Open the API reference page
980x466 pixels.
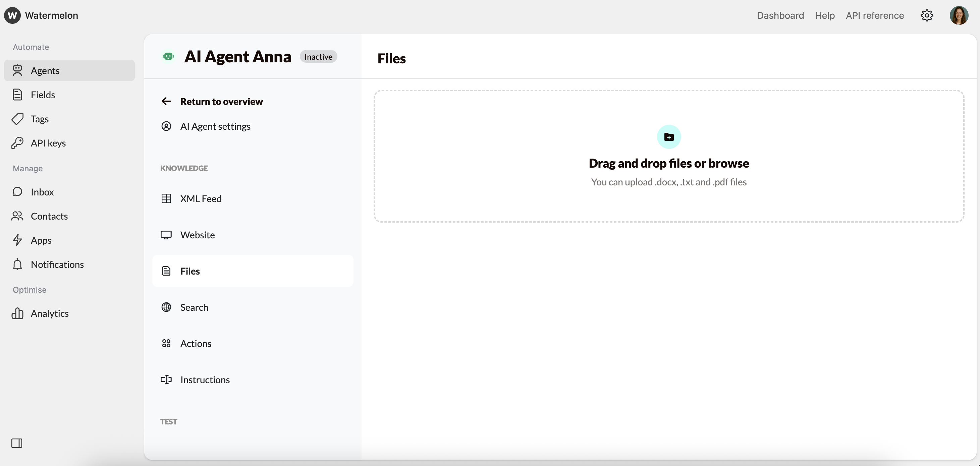[875, 15]
